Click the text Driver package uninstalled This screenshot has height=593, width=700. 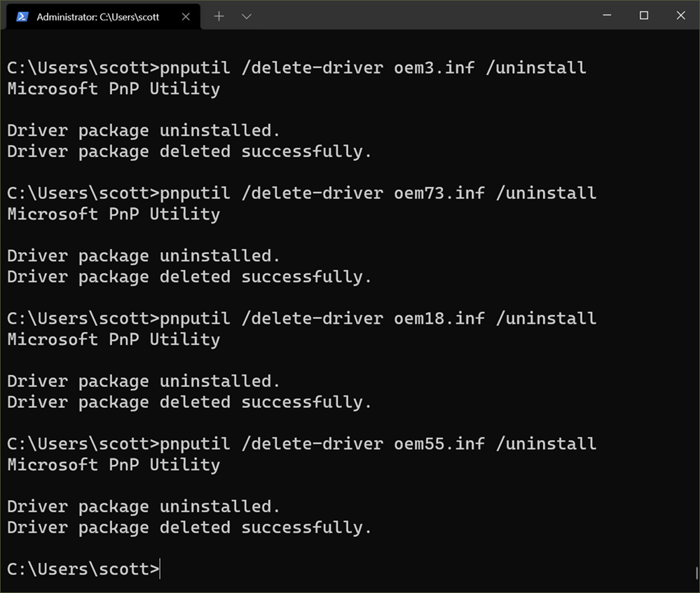coord(142,130)
